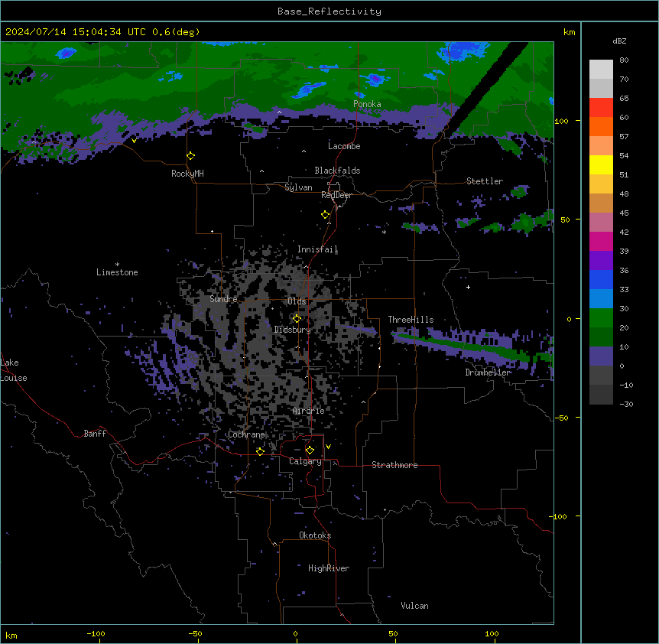Viewport: 659px width, 644px height.
Task: Click the Okotoks city label
Action: tap(315, 535)
